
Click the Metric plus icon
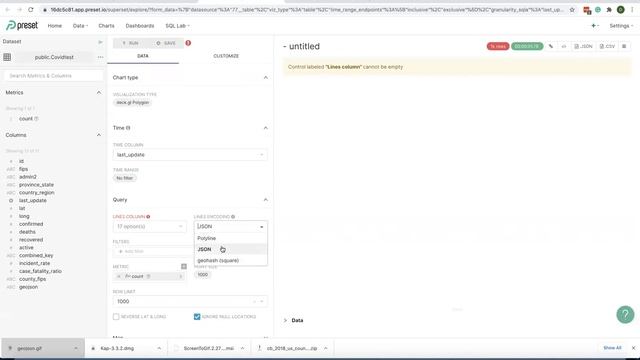184,267
